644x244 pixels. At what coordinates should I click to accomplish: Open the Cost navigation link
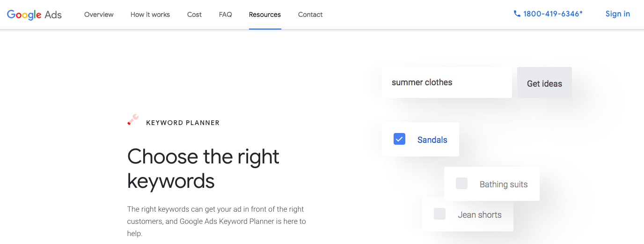tap(194, 15)
